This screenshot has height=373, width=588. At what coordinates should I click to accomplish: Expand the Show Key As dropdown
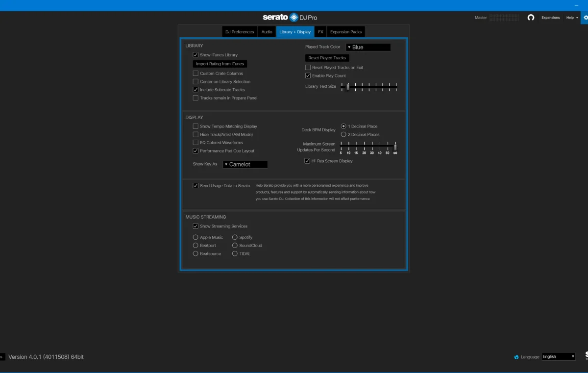click(245, 164)
